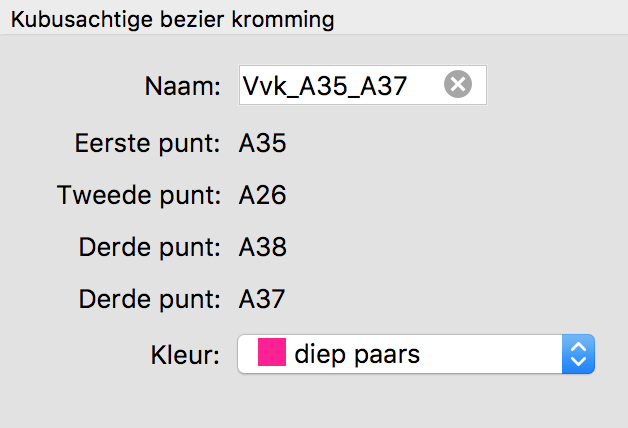Place cursor after 'A37' in the name field

click(x=409, y=86)
